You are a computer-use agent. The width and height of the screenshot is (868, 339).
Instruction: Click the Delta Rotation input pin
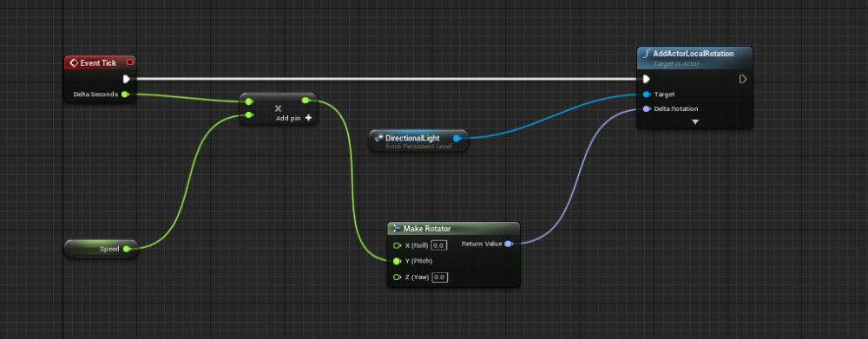pos(647,109)
